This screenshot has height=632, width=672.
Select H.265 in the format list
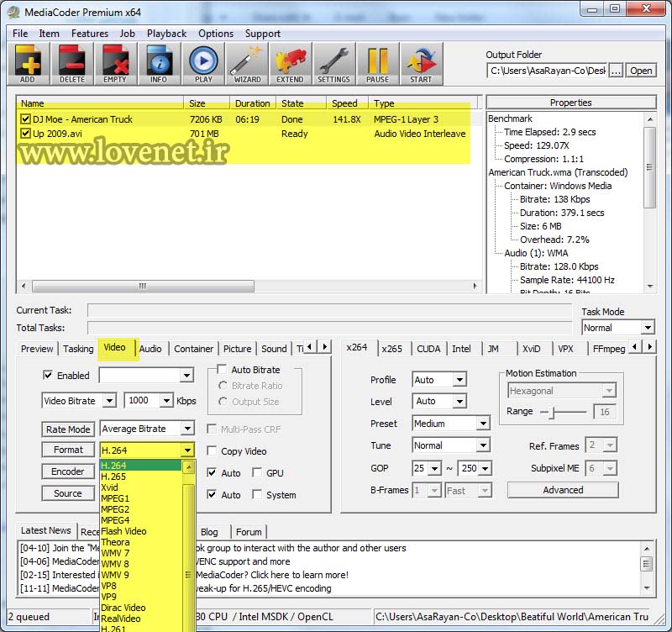[141, 477]
